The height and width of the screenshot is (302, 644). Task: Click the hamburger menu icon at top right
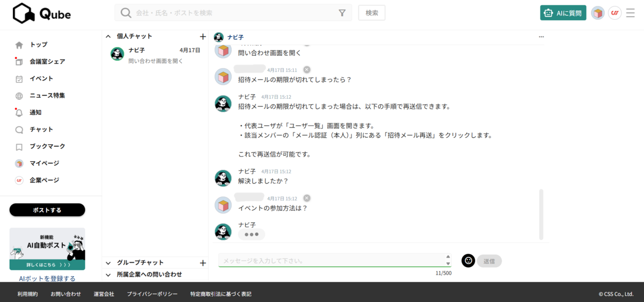(630, 13)
